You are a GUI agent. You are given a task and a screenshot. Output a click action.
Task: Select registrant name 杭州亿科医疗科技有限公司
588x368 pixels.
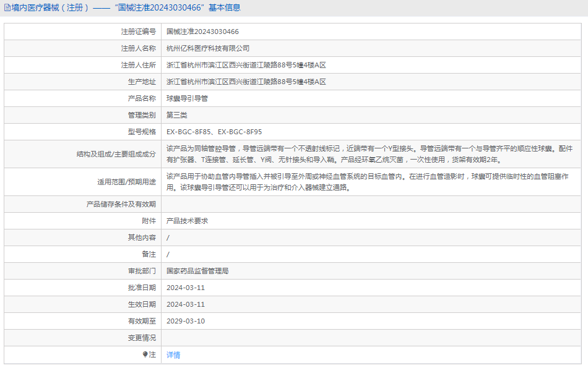[x=208, y=48]
